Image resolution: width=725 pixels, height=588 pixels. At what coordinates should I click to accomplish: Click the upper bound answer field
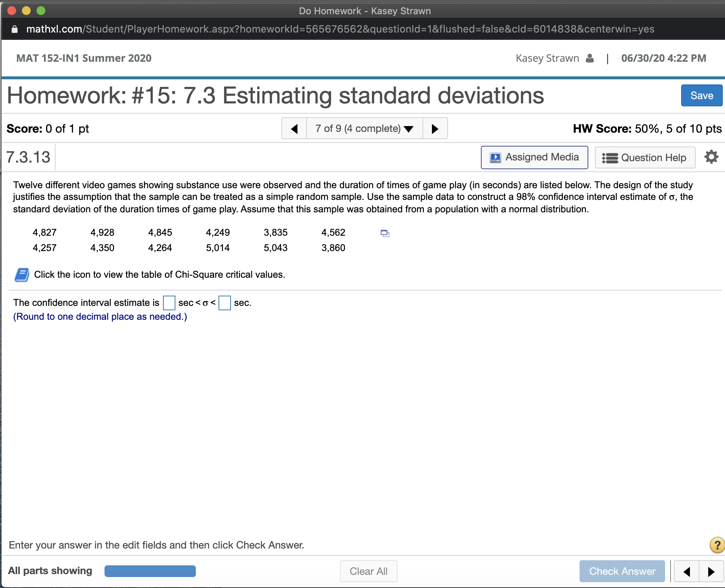pos(224,303)
